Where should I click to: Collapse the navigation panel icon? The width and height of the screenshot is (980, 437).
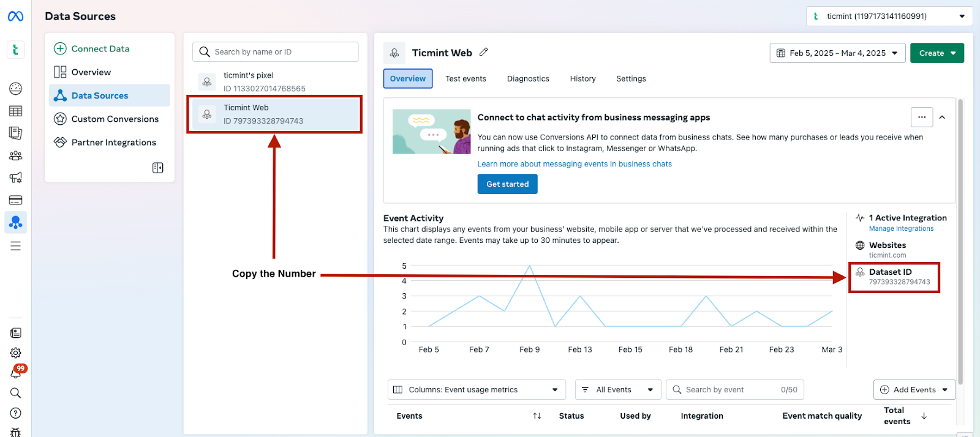point(157,168)
